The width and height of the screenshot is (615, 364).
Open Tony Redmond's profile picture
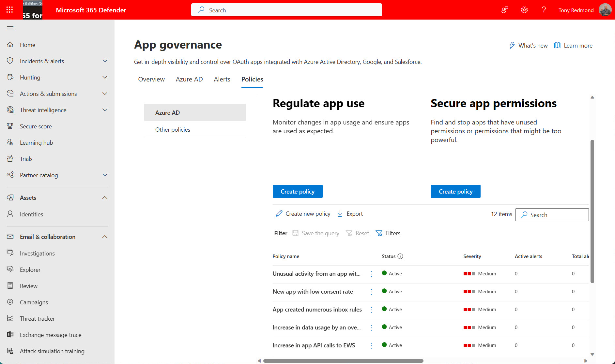click(x=605, y=10)
